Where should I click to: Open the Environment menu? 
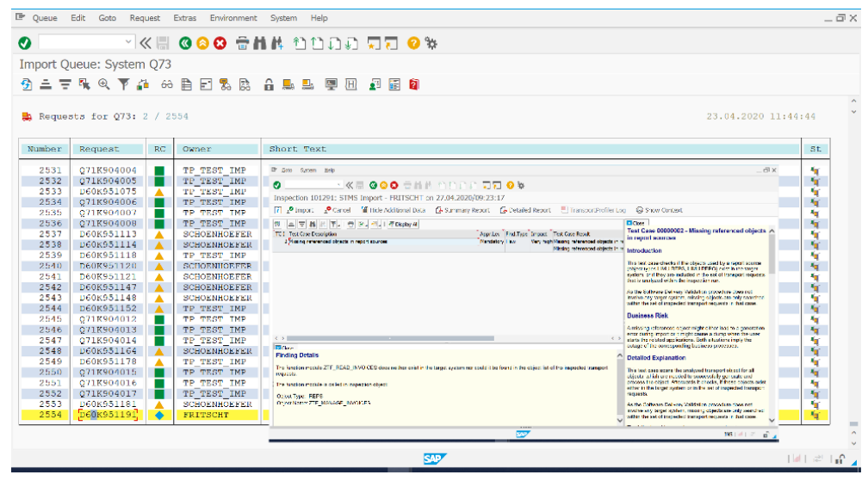click(x=233, y=18)
